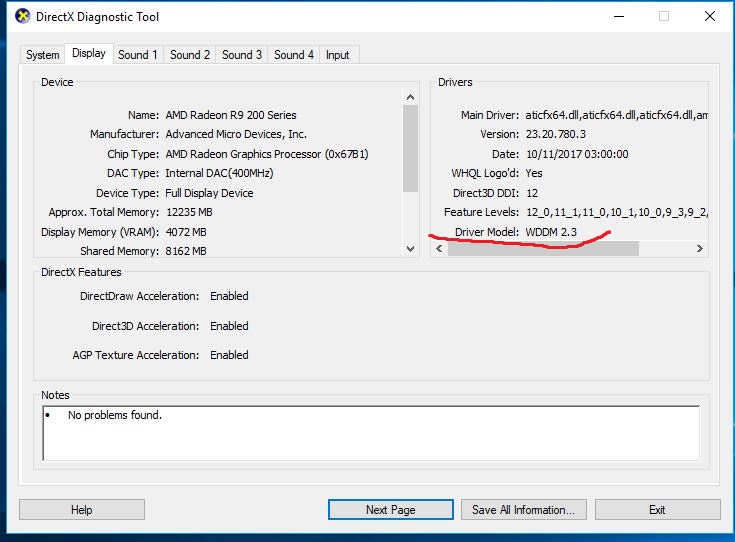Click DirectDraw Acceleration 'Enabled' status
Viewport: 735px width, 542px height.
click(229, 296)
